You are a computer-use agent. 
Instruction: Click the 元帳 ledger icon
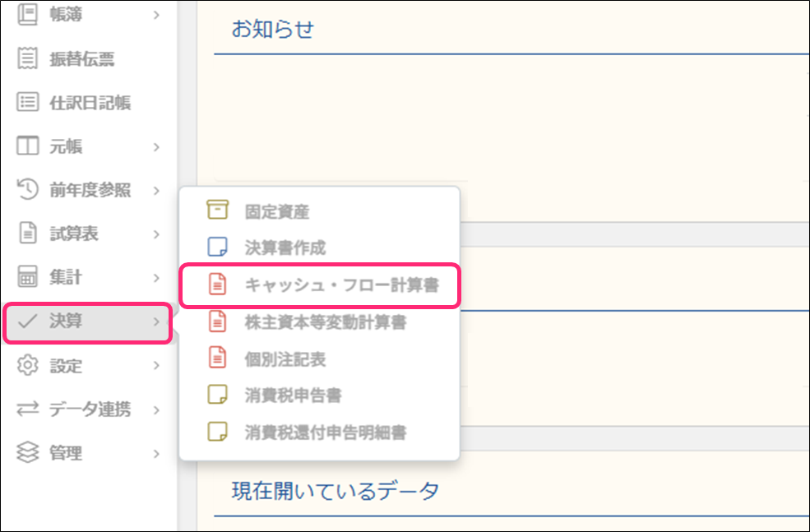click(x=28, y=147)
